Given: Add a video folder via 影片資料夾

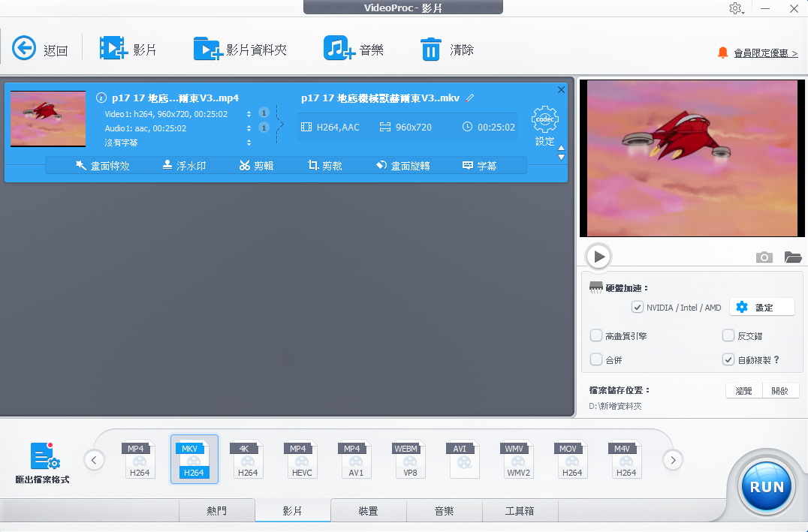Looking at the screenshot, I should (208, 49).
